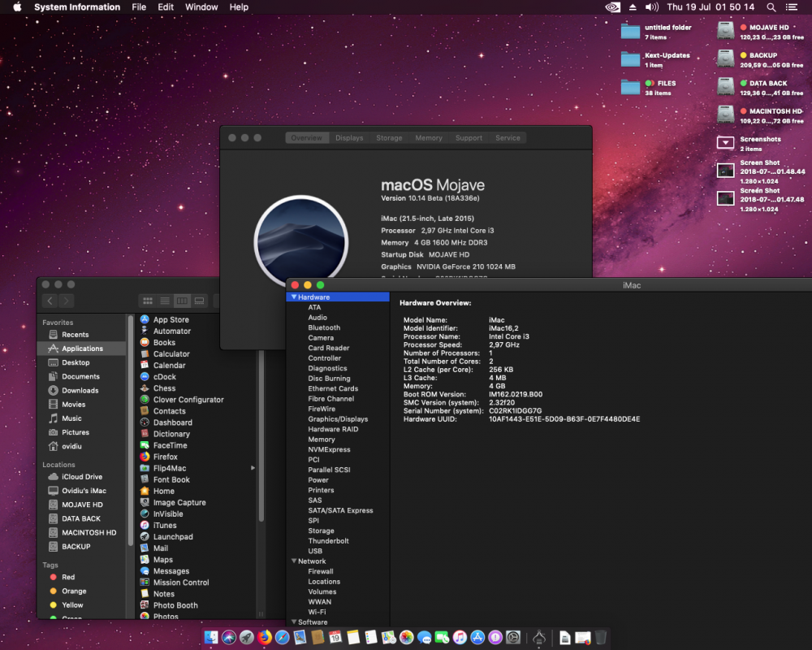
Task: Open Messages icon in the Dock
Action: (x=424, y=637)
